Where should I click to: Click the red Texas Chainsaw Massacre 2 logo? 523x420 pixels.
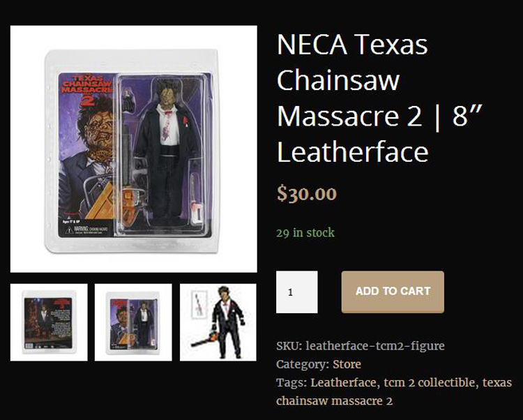tap(87, 89)
